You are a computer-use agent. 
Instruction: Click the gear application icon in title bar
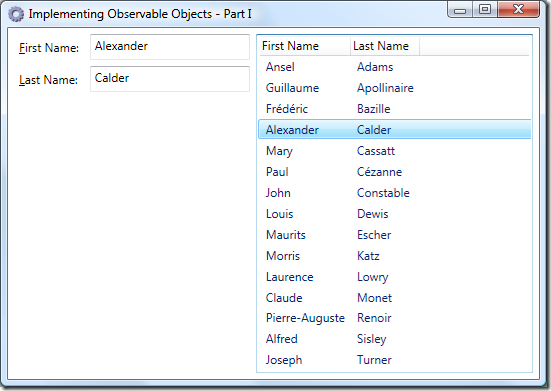pos(16,14)
